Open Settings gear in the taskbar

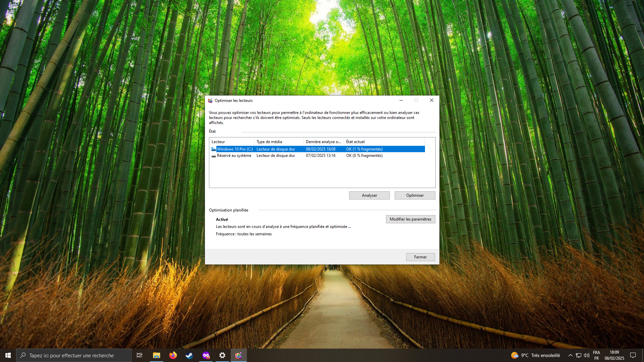click(222, 355)
